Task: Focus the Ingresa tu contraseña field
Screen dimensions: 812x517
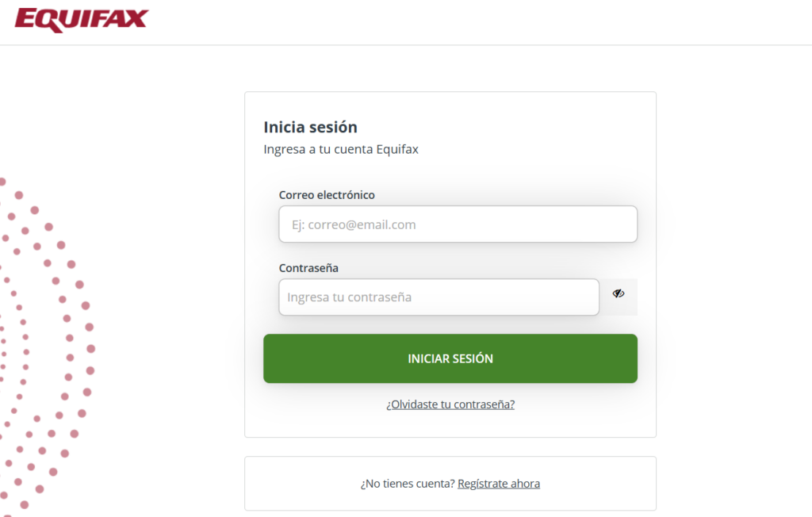Action: [439, 297]
